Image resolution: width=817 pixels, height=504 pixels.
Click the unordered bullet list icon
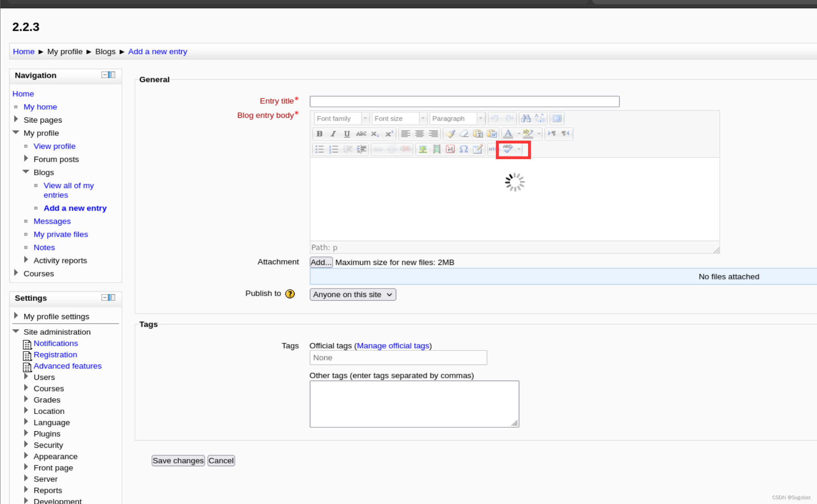tap(319, 149)
